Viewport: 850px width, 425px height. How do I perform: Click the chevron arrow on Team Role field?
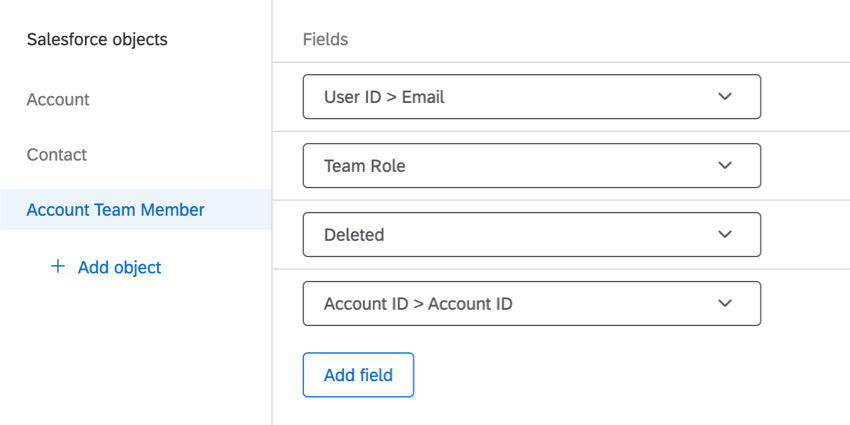(x=725, y=165)
